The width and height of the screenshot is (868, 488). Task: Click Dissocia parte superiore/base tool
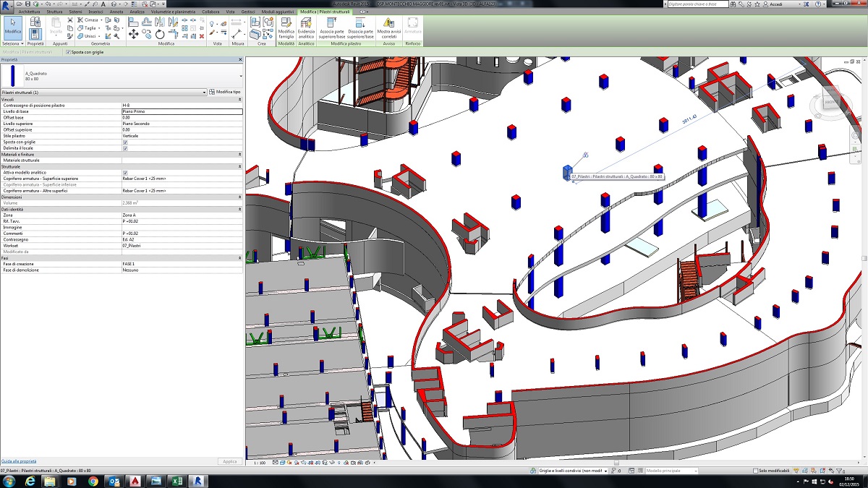pos(360,26)
